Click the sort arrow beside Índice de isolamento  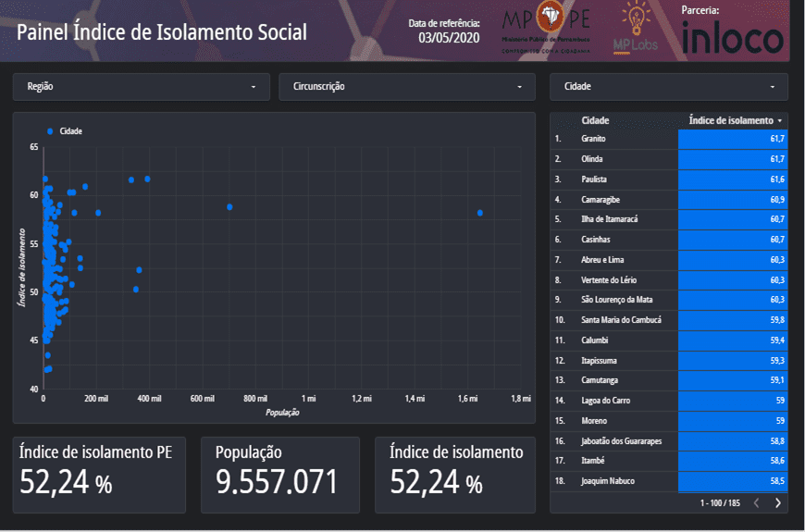[780, 121]
